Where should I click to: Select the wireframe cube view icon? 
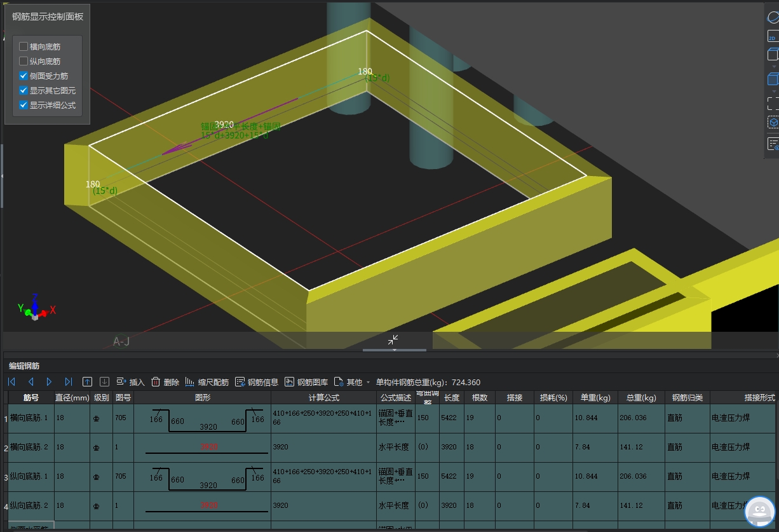click(773, 55)
